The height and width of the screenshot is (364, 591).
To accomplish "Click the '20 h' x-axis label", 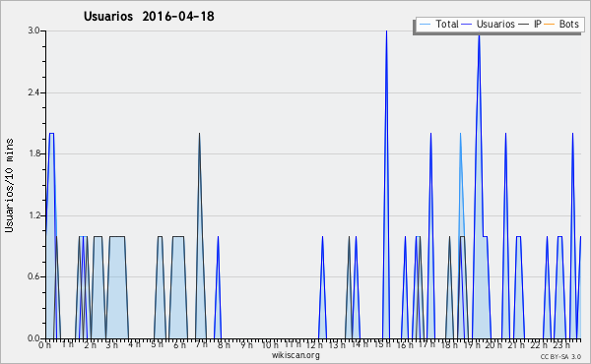I will coord(493,345).
